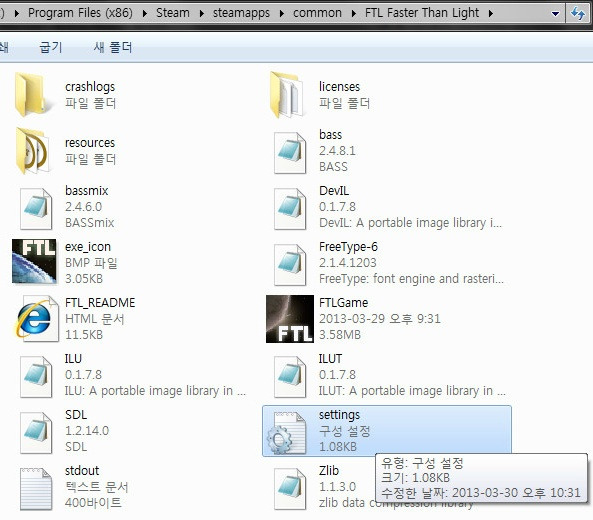Image resolution: width=593 pixels, height=520 pixels.
Task: Expand the arrow after common breadcrumb
Action: [354, 14]
